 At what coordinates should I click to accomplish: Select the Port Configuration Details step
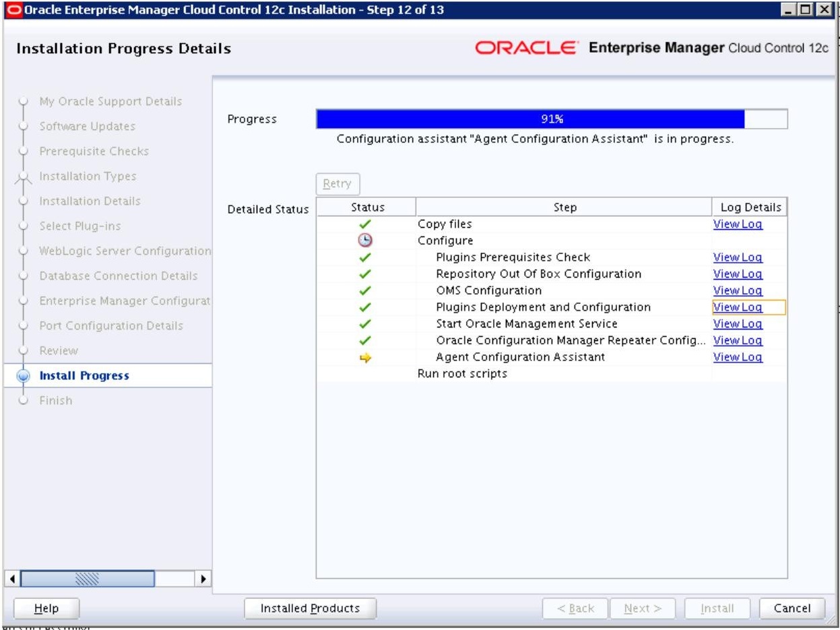[111, 326]
